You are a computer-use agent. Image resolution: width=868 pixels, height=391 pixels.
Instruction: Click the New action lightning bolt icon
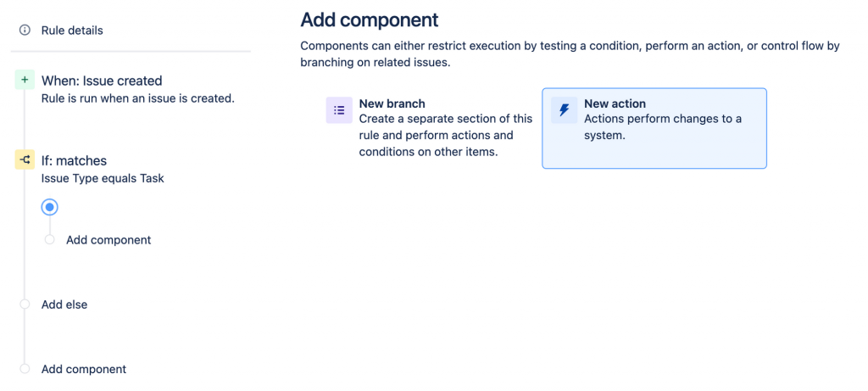coord(564,110)
